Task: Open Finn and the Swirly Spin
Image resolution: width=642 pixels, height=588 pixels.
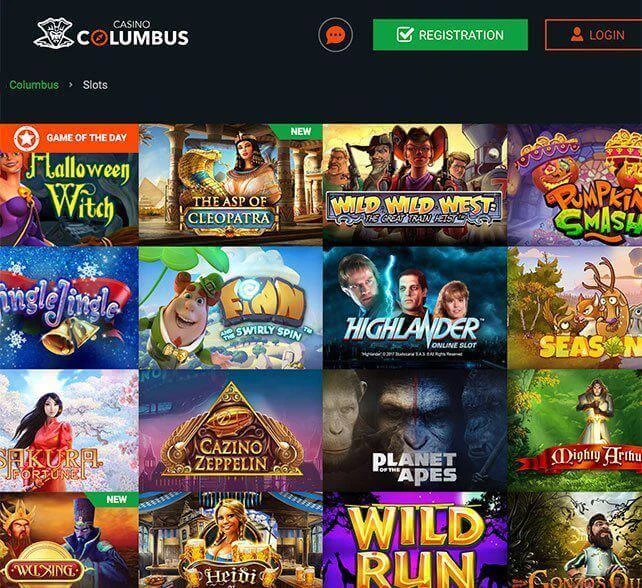Action: [x=231, y=308]
